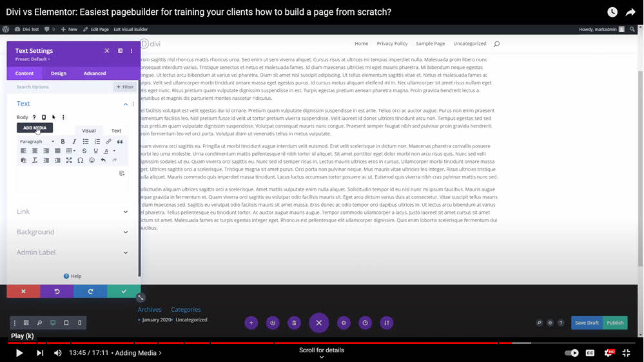This screenshot has height=362, width=644.
Task: Switch to the Design tab
Action: (x=59, y=73)
